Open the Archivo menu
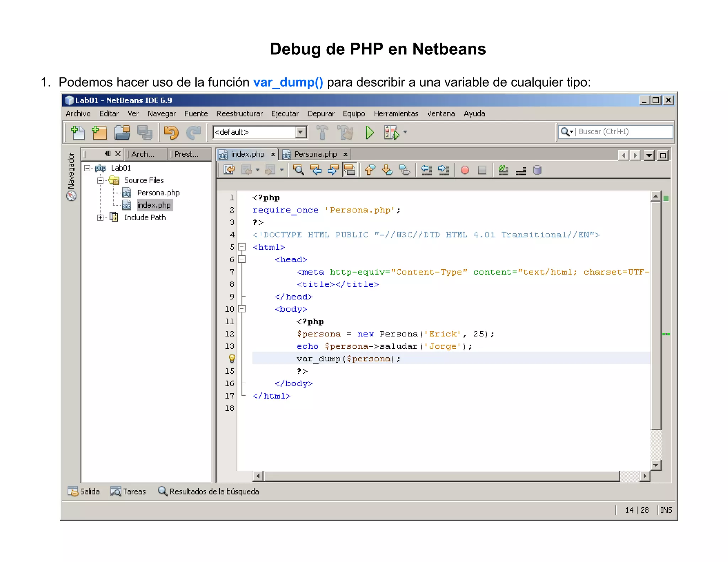Screen dimensions: 728x562 tap(78, 114)
